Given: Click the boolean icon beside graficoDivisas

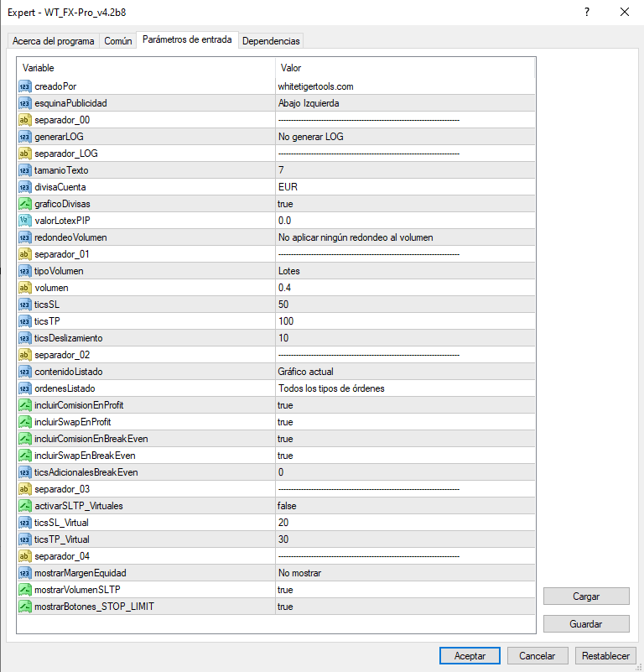Looking at the screenshot, I should click(x=25, y=204).
